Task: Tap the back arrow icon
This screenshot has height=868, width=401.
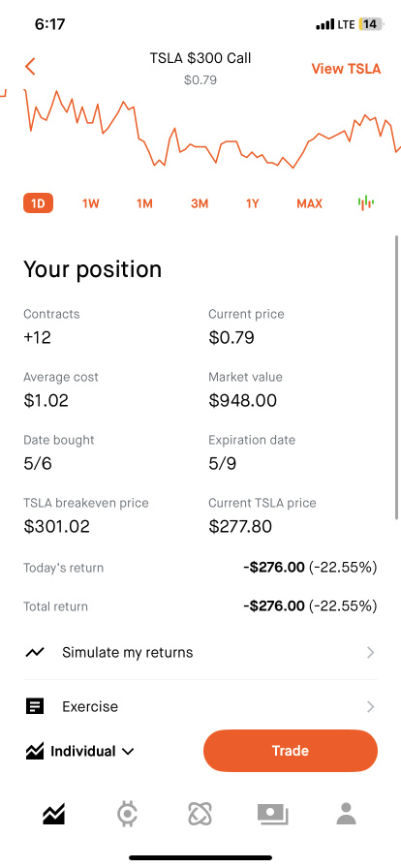Action: pyautogui.click(x=30, y=67)
